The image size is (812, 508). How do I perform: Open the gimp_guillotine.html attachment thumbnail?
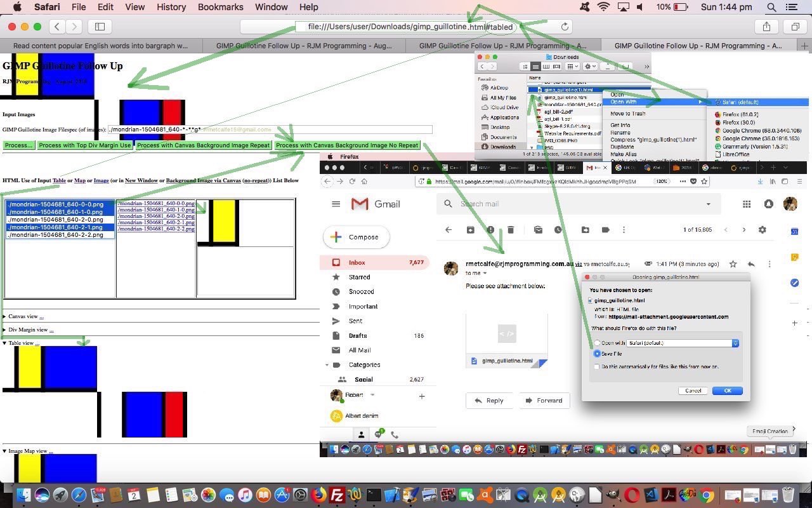click(507, 340)
